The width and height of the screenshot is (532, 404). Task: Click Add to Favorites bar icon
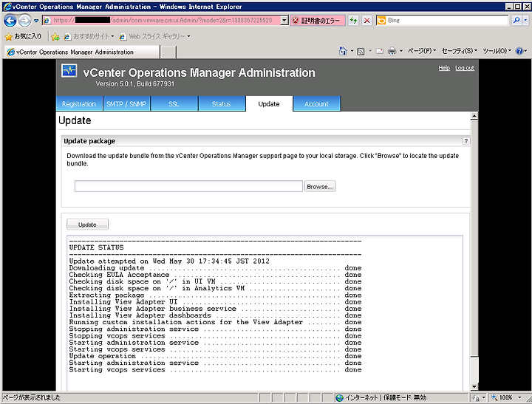click(x=55, y=37)
